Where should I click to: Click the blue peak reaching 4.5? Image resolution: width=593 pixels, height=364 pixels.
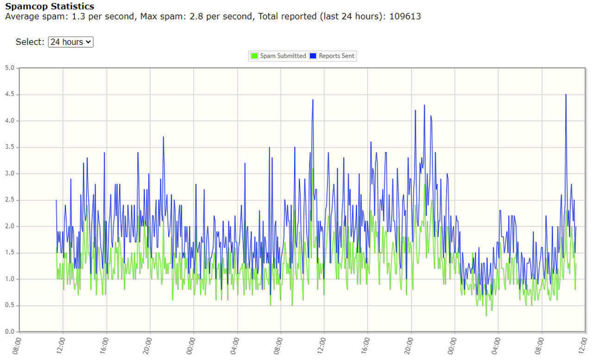click(x=566, y=95)
